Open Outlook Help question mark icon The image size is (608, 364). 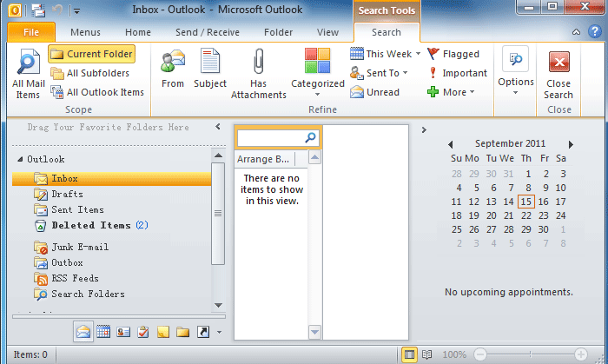pos(594,31)
